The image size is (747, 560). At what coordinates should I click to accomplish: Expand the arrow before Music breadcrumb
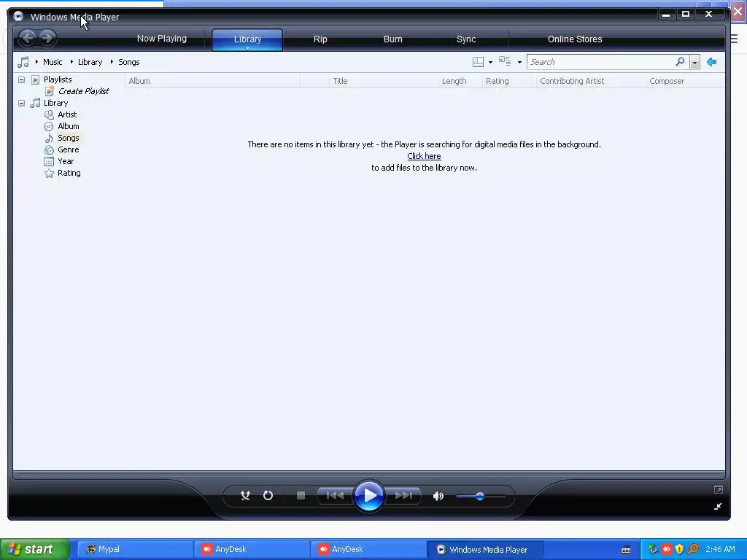point(36,62)
